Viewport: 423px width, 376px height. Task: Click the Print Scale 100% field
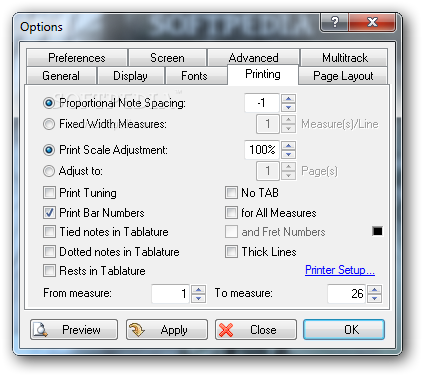click(x=262, y=150)
